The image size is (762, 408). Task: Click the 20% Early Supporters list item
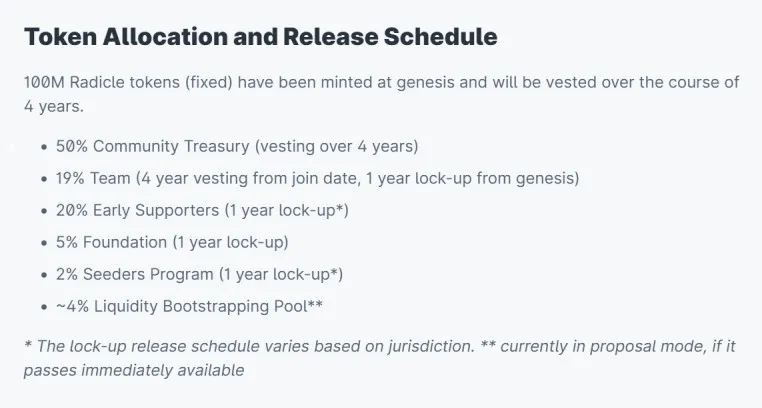click(202, 210)
